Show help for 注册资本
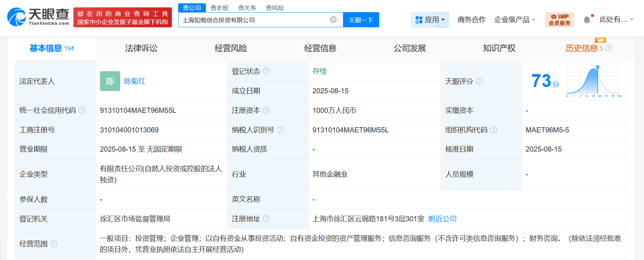 point(266,110)
